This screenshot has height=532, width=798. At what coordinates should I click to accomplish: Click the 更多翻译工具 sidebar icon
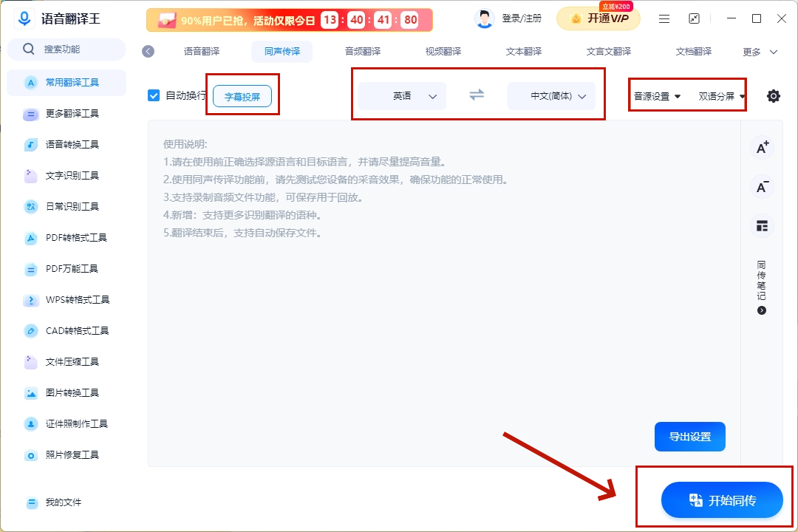pos(31,114)
